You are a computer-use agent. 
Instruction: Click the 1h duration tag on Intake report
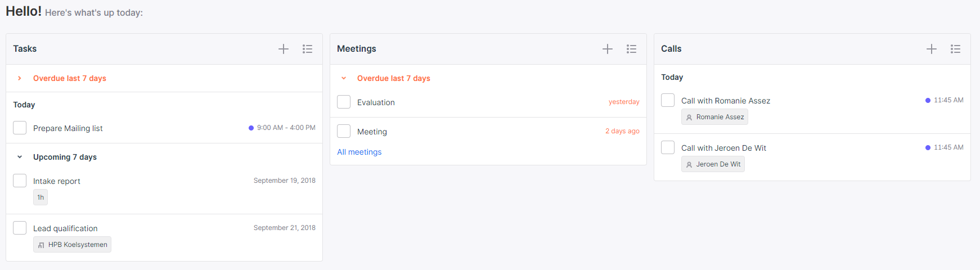tap(41, 197)
